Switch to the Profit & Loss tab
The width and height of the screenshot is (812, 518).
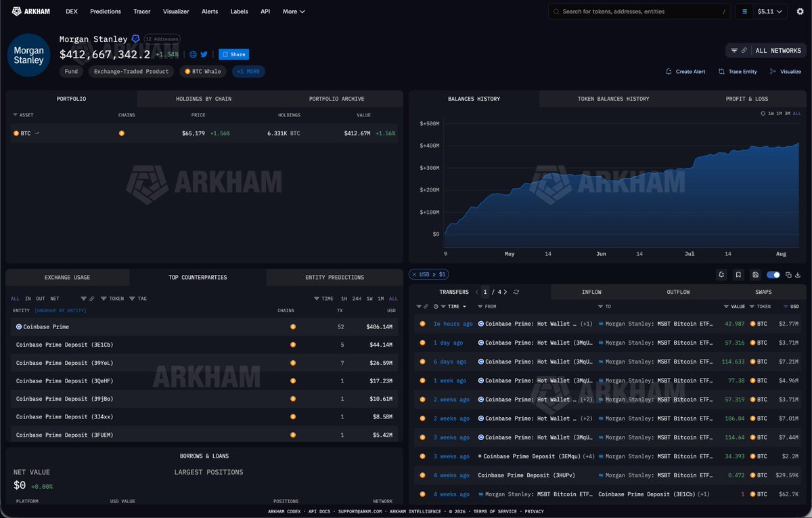click(746, 99)
